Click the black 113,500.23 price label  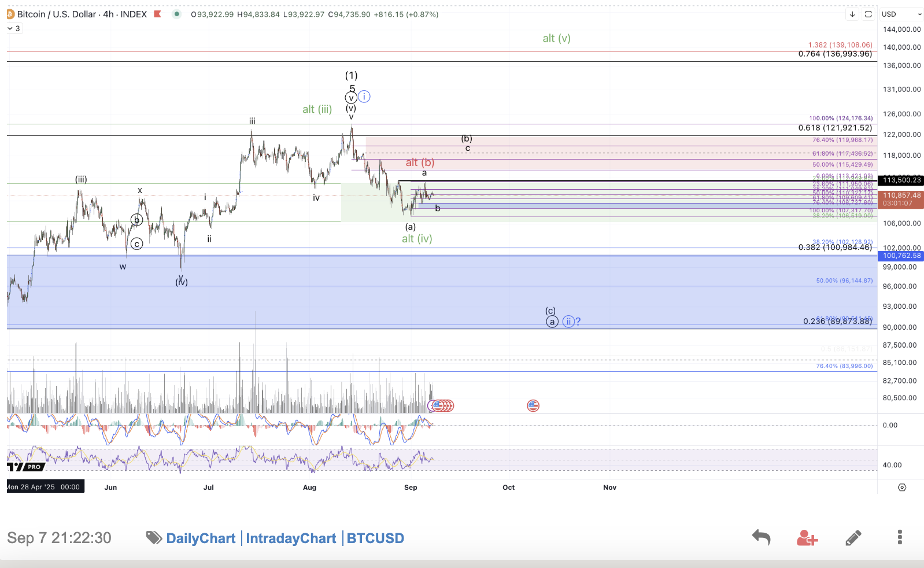pos(900,180)
